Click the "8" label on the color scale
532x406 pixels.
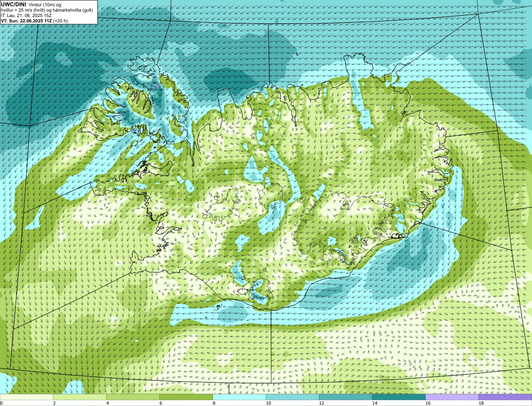point(214,403)
